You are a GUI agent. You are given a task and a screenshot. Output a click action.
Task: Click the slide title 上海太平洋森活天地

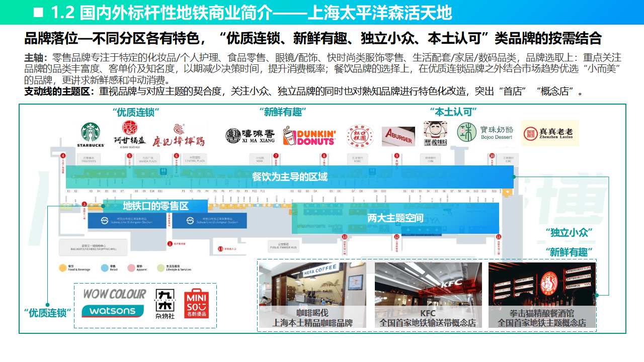pyautogui.click(x=379, y=13)
